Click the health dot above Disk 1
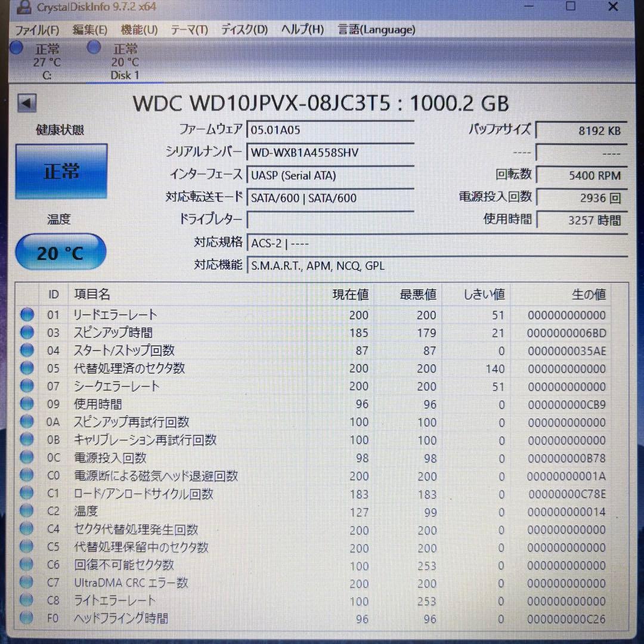Image resolution: width=644 pixels, height=644 pixels. point(94,48)
